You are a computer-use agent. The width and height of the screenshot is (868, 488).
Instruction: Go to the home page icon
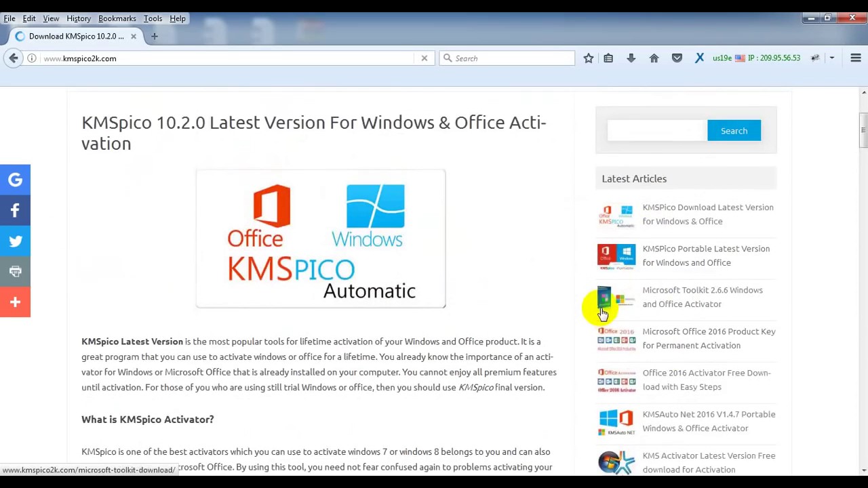pyautogui.click(x=654, y=58)
